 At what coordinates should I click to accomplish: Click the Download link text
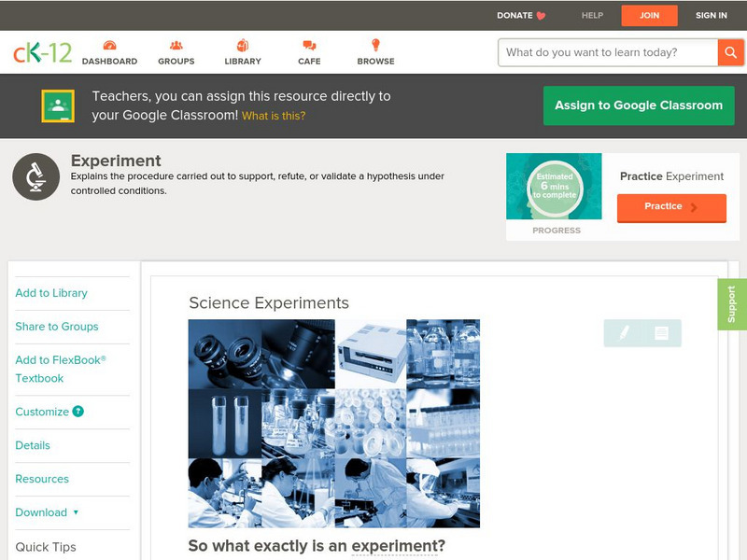(41, 512)
